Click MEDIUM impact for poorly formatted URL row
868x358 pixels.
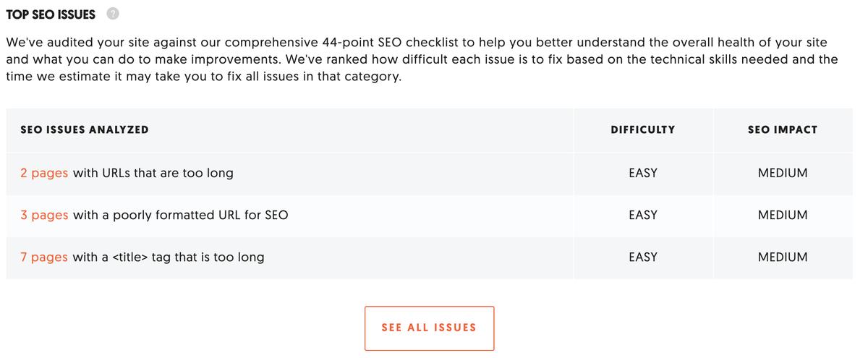tap(782, 216)
